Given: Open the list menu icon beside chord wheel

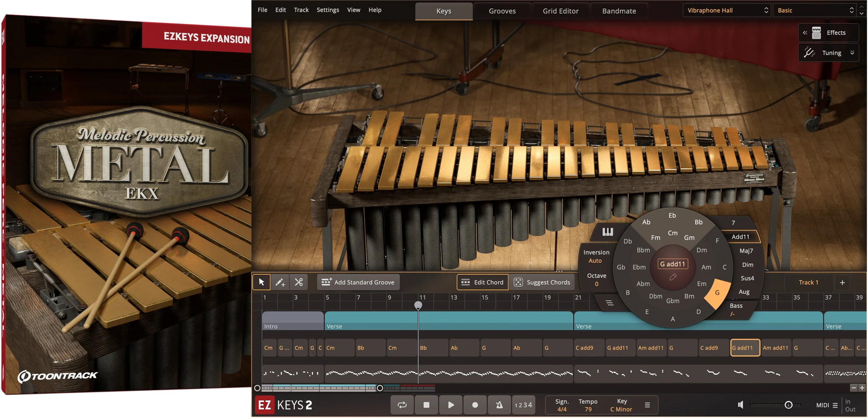Looking at the screenshot, I should [610, 303].
